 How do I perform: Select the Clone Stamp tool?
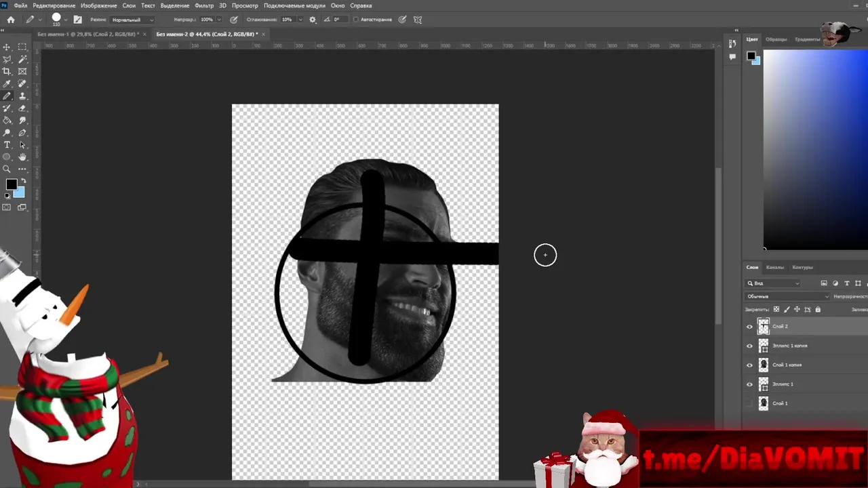pos(22,96)
